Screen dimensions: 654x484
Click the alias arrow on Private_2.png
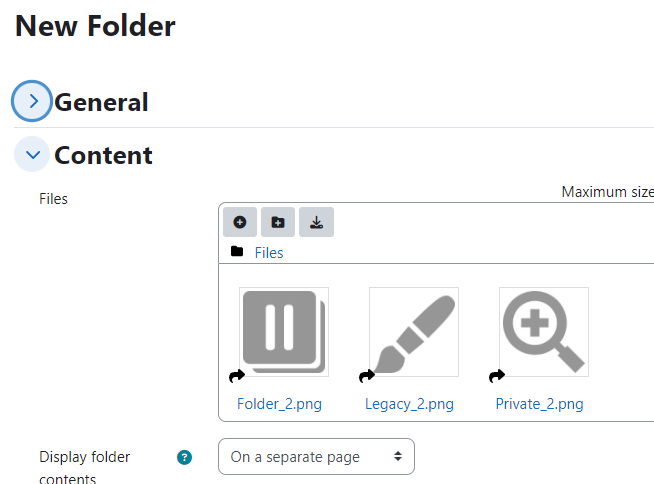click(497, 376)
